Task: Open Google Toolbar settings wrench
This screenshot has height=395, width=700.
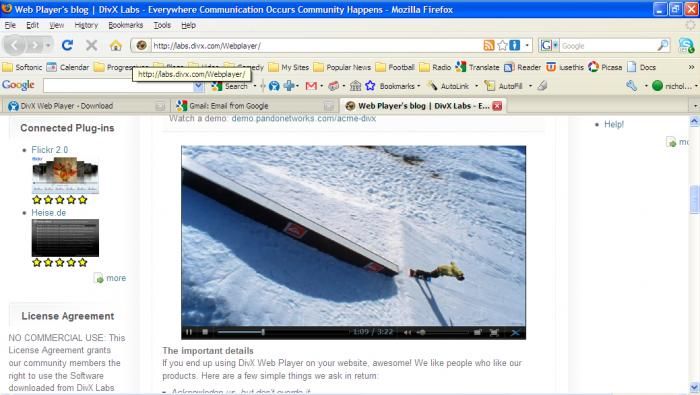Action: pos(631,86)
